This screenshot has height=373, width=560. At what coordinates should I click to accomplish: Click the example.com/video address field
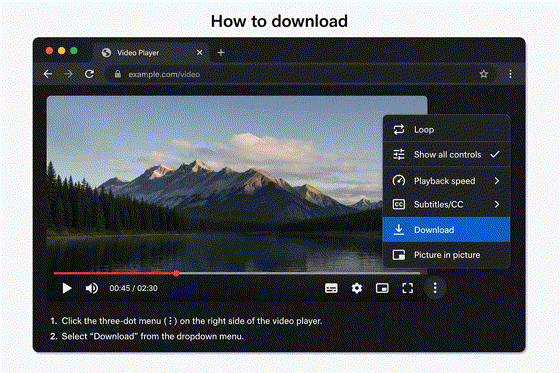click(x=300, y=74)
